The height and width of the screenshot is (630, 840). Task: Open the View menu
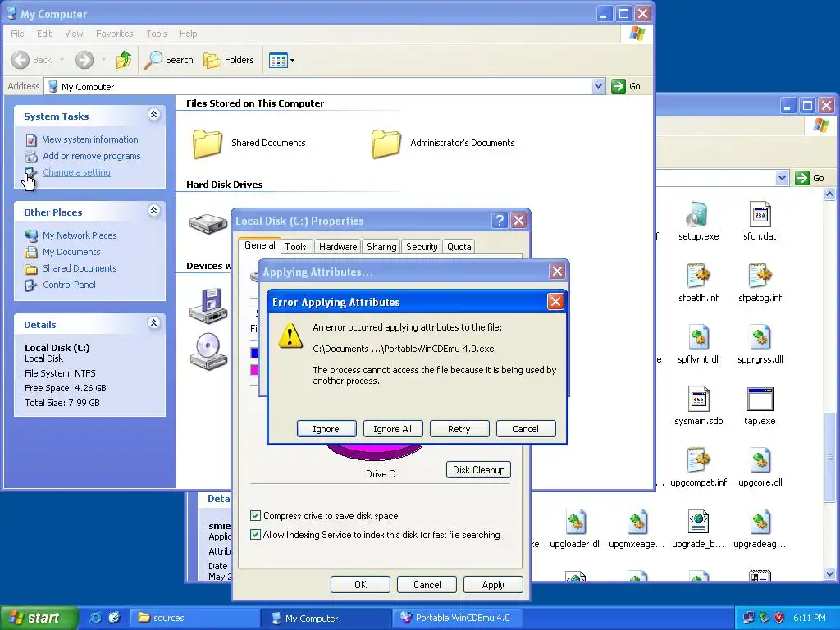(x=74, y=34)
